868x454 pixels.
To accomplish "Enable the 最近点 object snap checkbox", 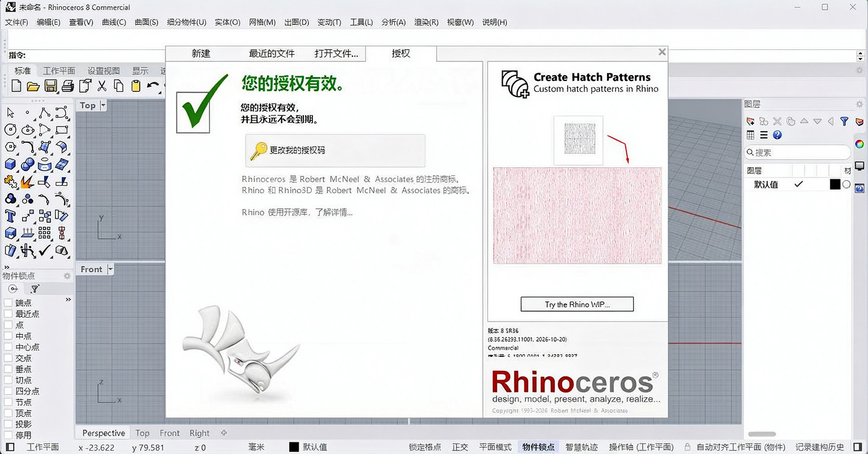I will 8,313.
